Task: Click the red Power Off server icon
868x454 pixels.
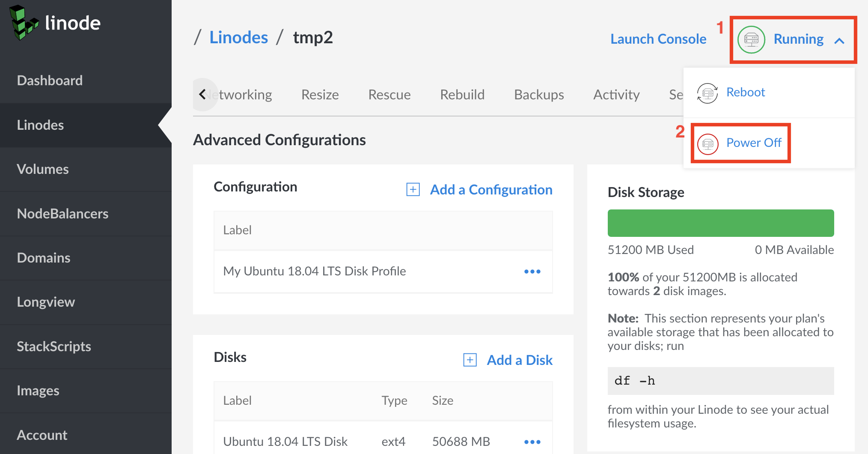Action: pyautogui.click(x=708, y=144)
